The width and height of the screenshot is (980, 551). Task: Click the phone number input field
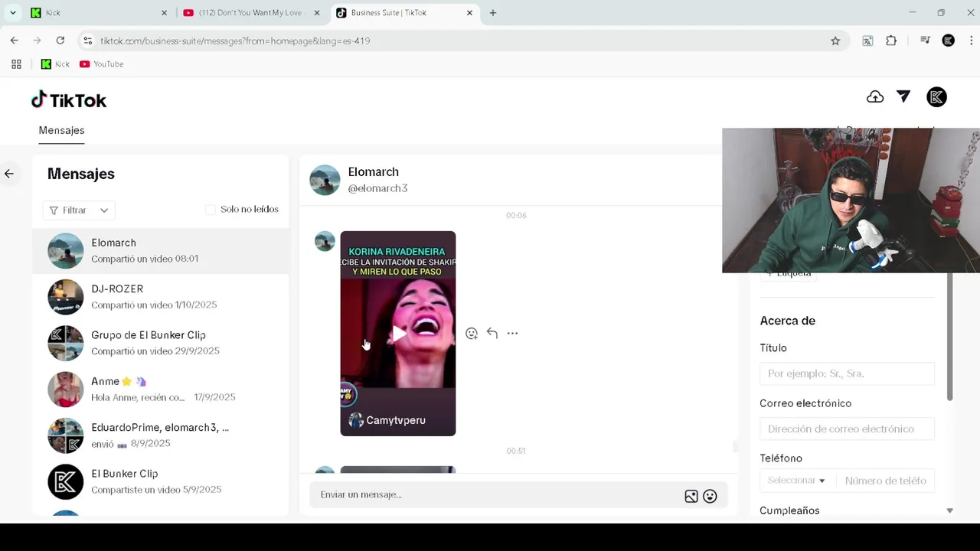885,481
